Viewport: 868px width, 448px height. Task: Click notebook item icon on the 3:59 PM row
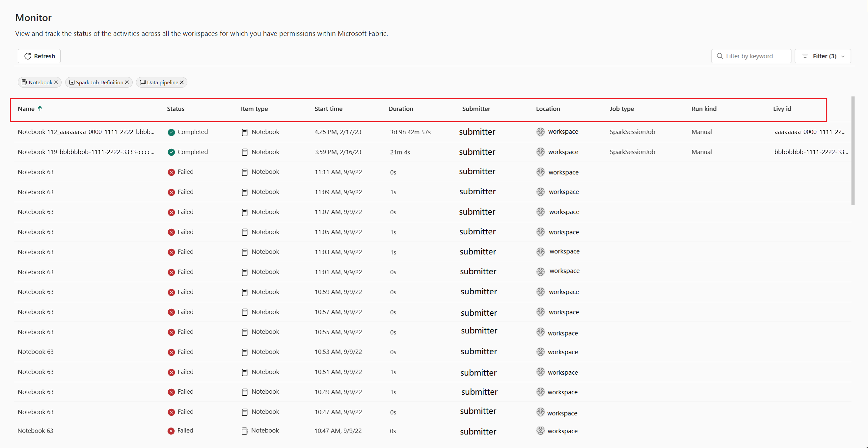click(245, 152)
